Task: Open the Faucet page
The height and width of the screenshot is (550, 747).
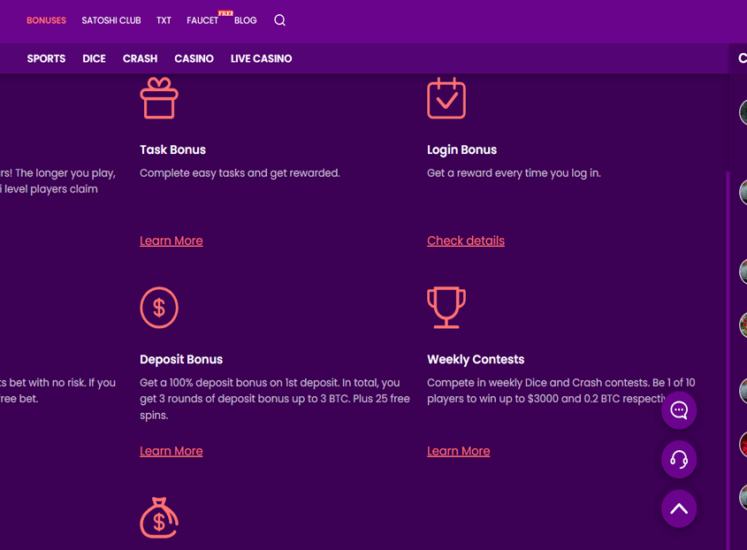Action: tap(202, 20)
